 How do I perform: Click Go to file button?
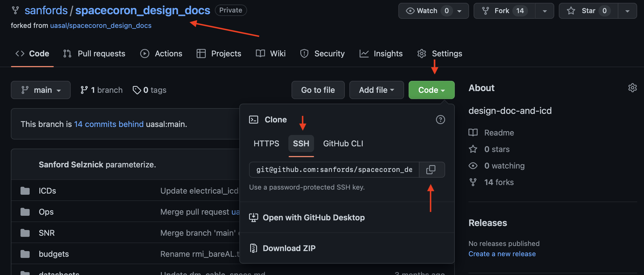pyautogui.click(x=318, y=90)
